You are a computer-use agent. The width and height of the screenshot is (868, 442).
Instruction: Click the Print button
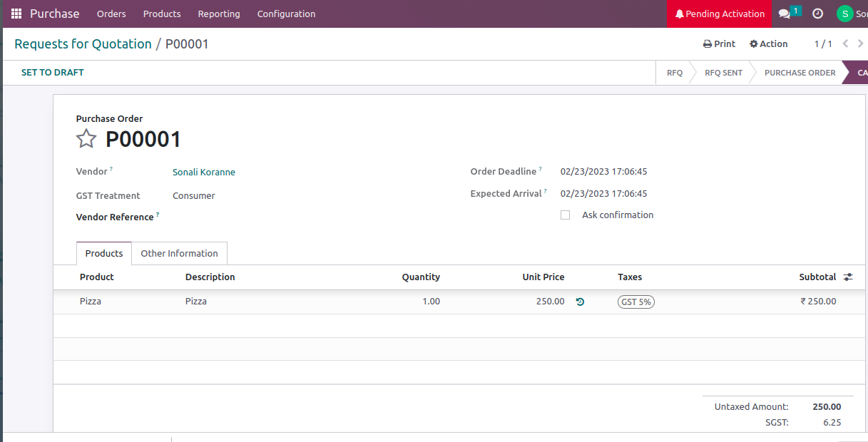click(x=719, y=44)
